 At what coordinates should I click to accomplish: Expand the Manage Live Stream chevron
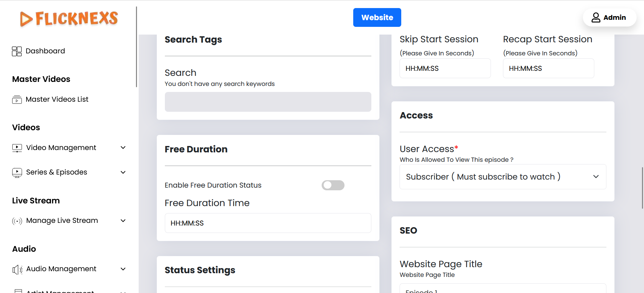point(123,221)
